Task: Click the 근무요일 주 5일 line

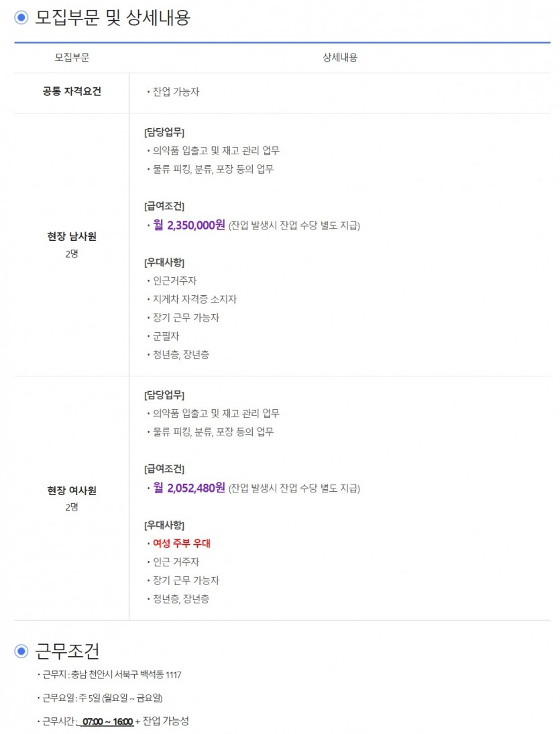Action: (x=103, y=698)
